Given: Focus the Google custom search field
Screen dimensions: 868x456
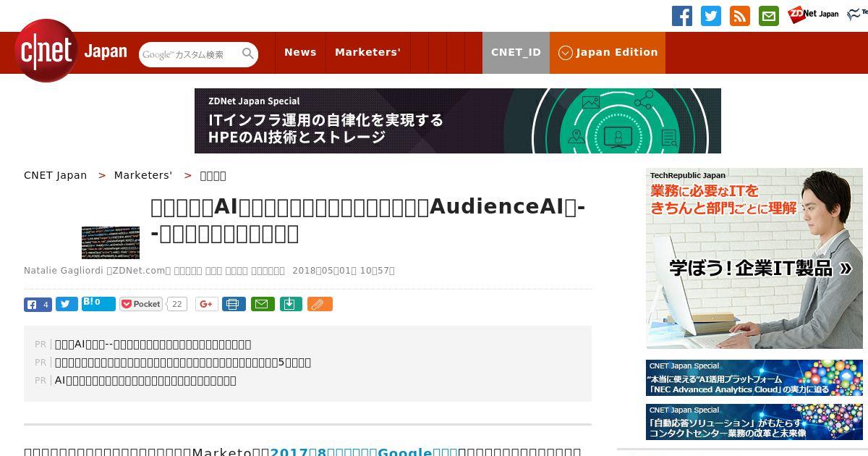Looking at the screenshot, I should (x=190, y=54).
